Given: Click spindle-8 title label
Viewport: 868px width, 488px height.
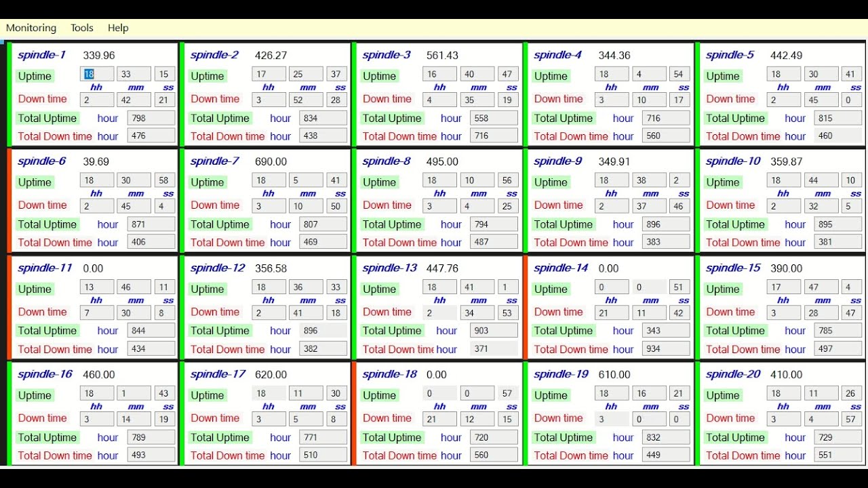Looking at the screenshot, I should coord(387,161).
